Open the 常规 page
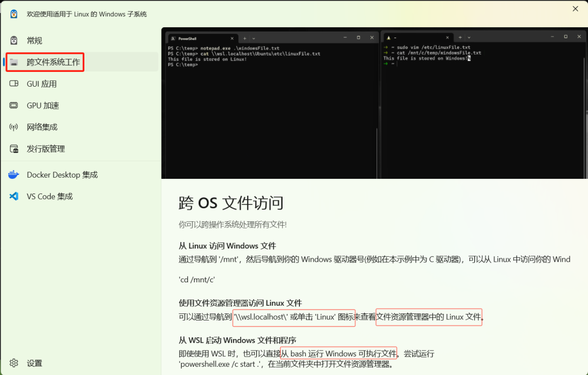The width and height of the screenshot is (588, 375). [x=81, y=40]
